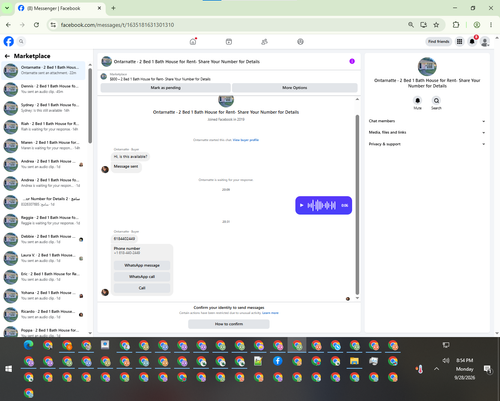The height and width of the screenshot is (401, 500).
Task: Open the tab search dropdown arrow
Action: click(x=7, y=8)
